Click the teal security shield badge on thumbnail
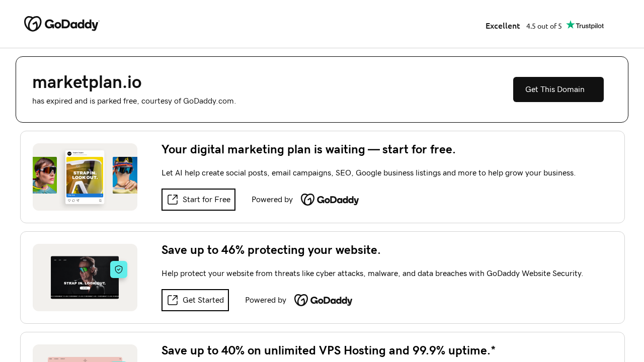This screenshot has width=644, height=362. 118,268
